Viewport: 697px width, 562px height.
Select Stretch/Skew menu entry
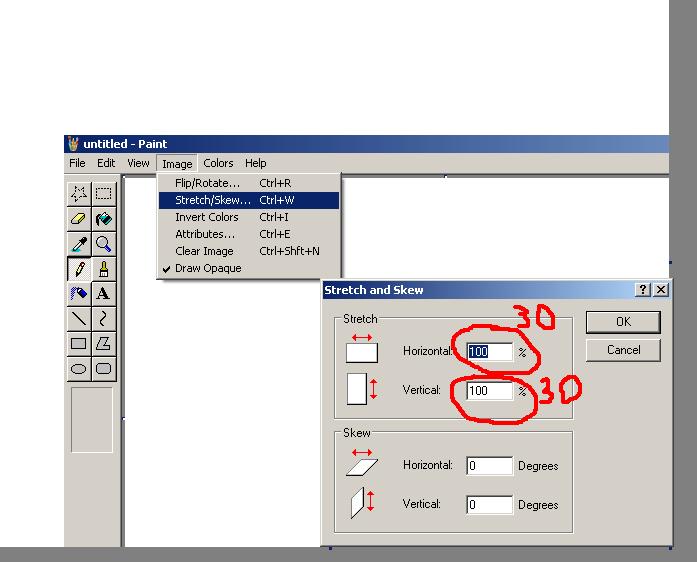[x=249, y=200]
